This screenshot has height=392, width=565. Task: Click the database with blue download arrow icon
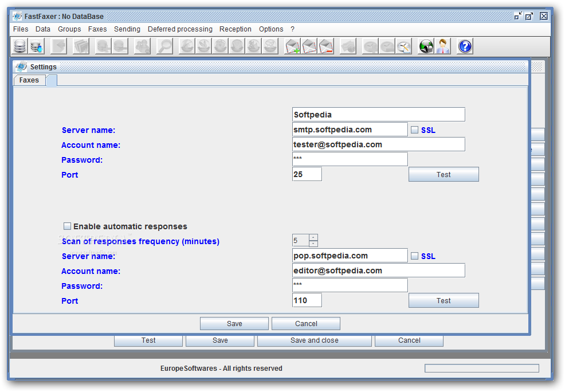coord(37,46)
